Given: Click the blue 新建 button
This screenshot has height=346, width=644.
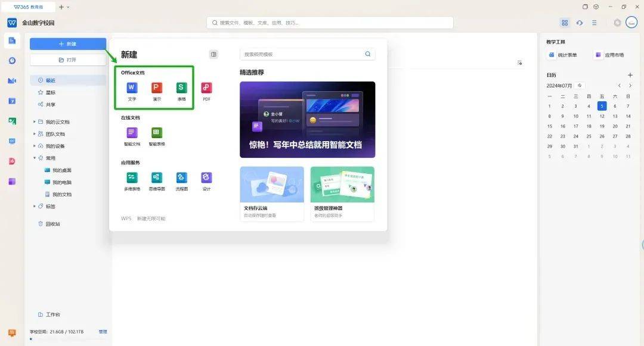Looking at the screenshot, I should [x=68, y=44].
